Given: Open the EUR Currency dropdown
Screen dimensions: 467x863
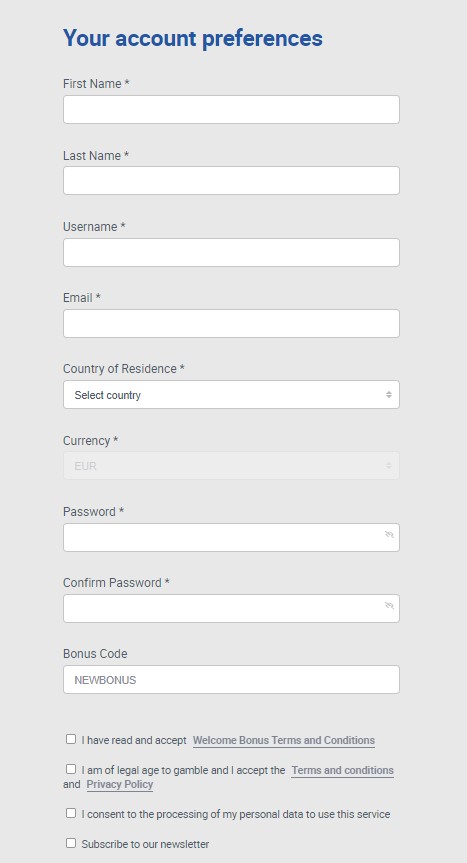Looking at the screenshot, I should (x=232, y=466).
